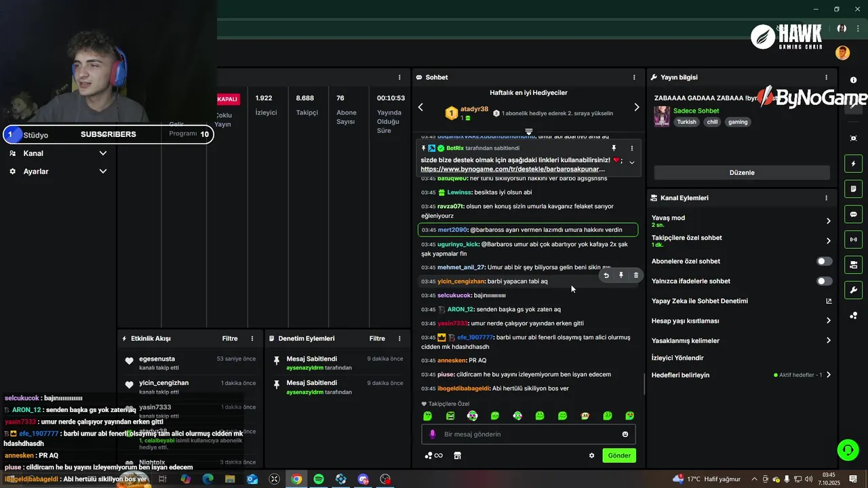Click the broadcast signal icon in right sidebar
Screen dimensions: 868x488
pos(854,239)
